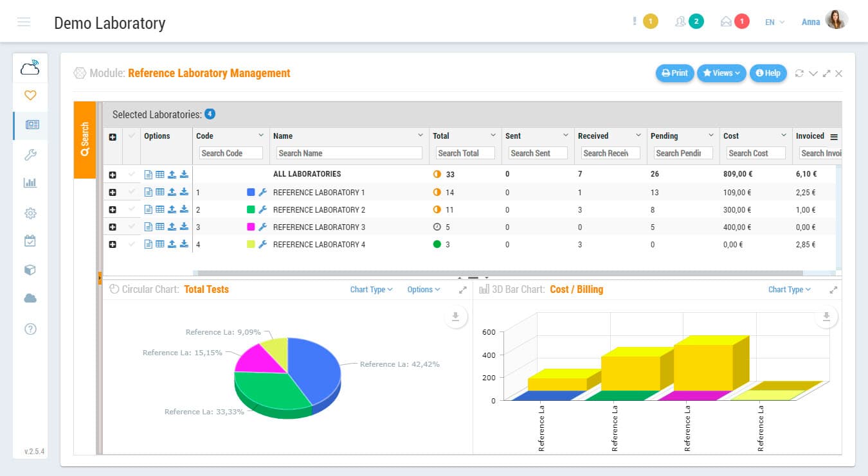Open the Views menu
This screenshot has height=476, width=868.
pos(721,73)
